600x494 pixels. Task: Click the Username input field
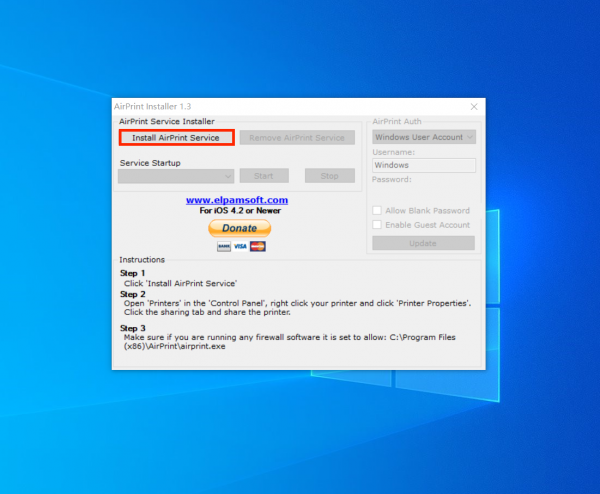pyautogui.click(x=423, y=165)
